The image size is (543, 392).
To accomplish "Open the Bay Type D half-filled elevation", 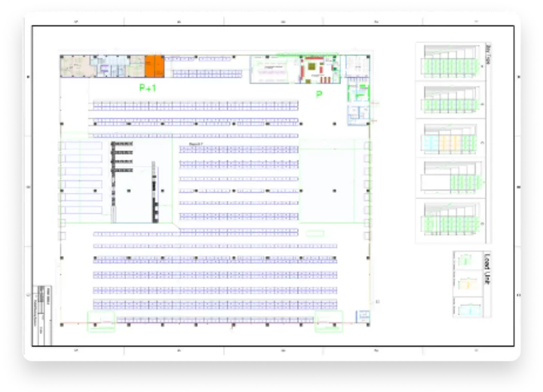I will click(x=449, y=178).
